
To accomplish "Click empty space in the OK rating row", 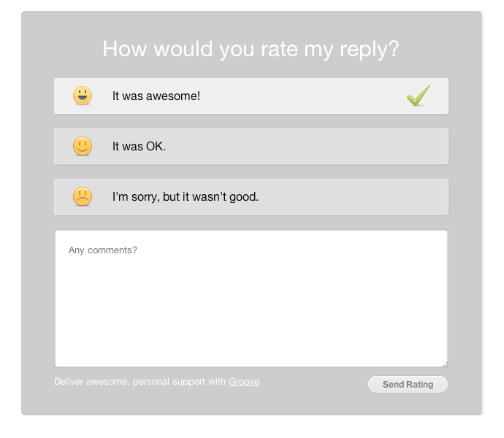I will 329,146.
